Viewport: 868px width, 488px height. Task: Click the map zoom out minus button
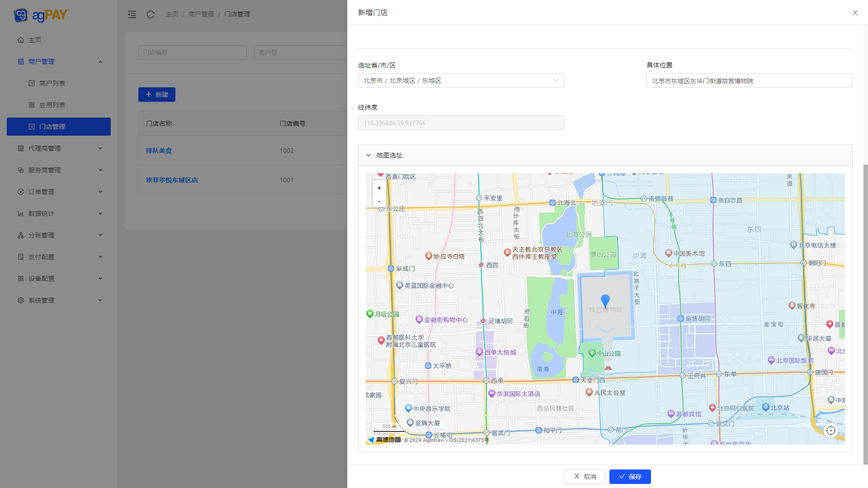(379, 201)
